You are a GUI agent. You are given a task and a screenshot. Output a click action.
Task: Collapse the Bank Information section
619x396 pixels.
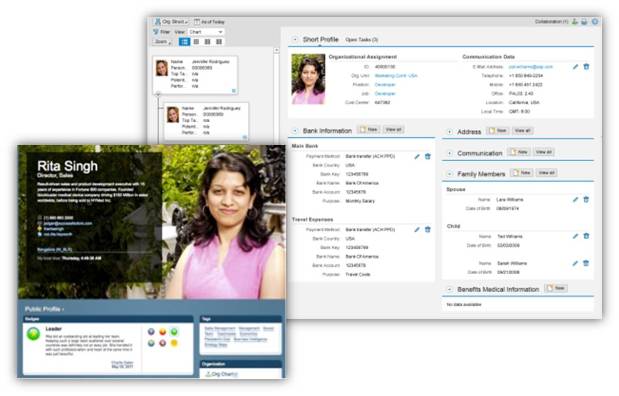[295, 131]
